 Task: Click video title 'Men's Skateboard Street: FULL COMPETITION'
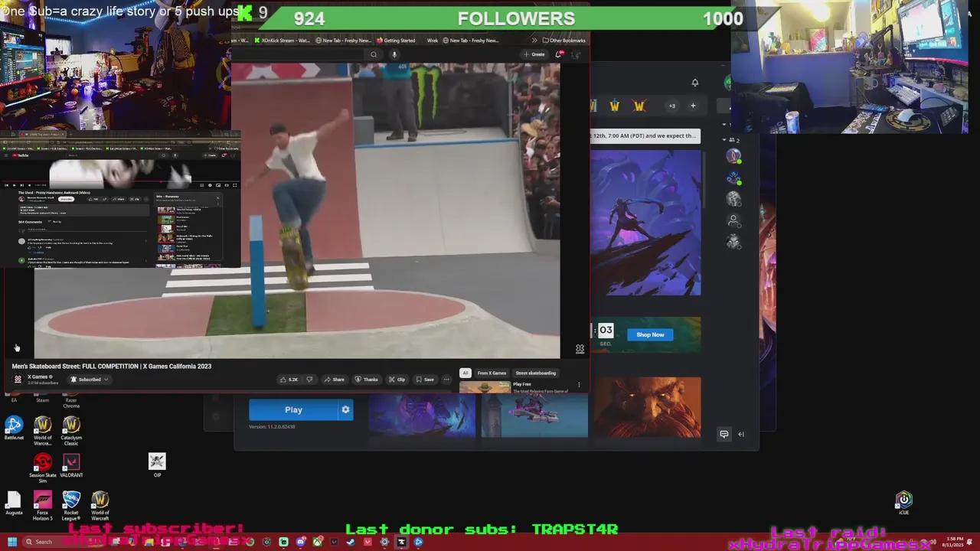pos(112,367)
